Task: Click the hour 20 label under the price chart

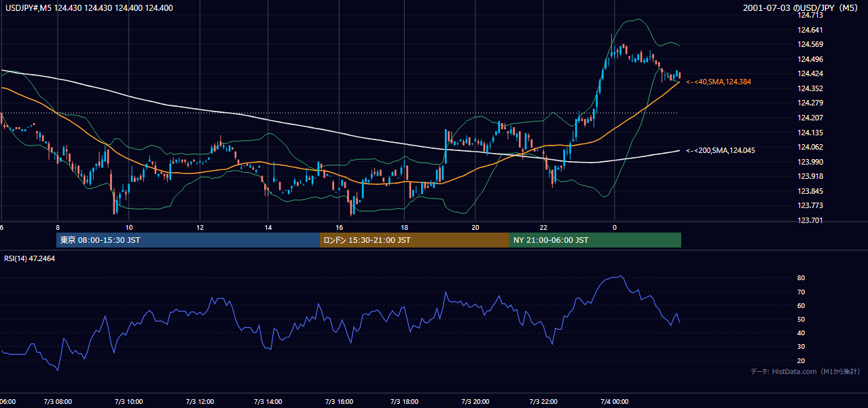Action: point(475,227)
